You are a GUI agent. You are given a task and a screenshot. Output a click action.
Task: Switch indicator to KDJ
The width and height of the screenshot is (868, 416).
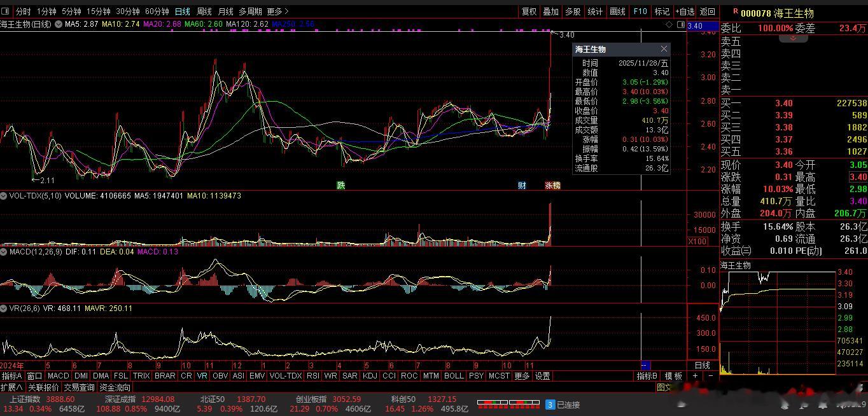[x=370, y=376]
